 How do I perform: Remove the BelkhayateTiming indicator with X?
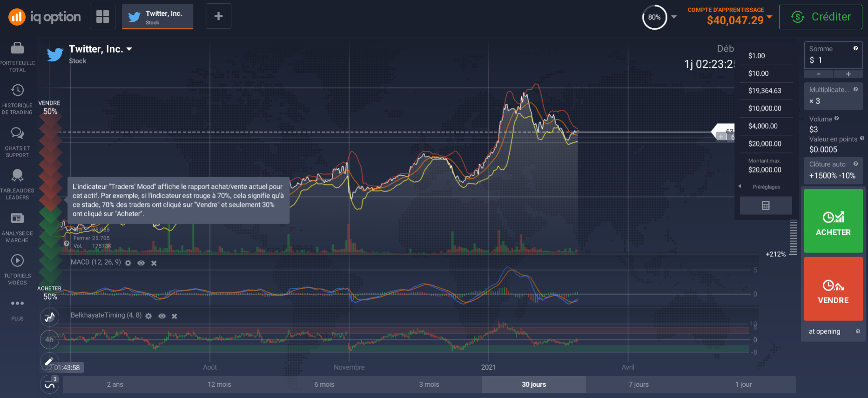(x=175, y=316)
